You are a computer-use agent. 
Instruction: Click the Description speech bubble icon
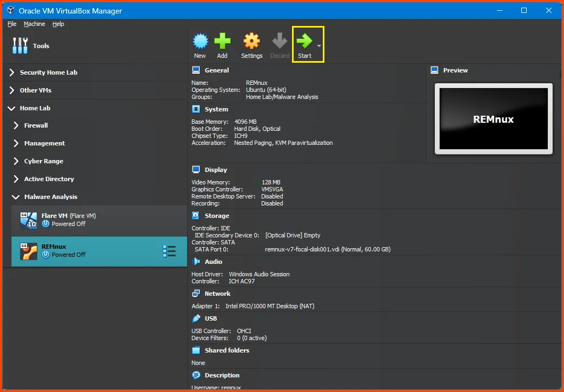(196, 375)
